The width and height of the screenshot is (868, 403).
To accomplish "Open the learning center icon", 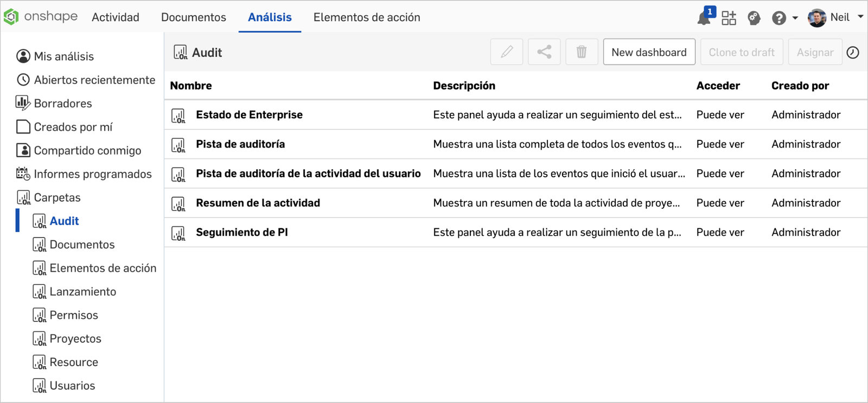I will click(x=754, y=18).
